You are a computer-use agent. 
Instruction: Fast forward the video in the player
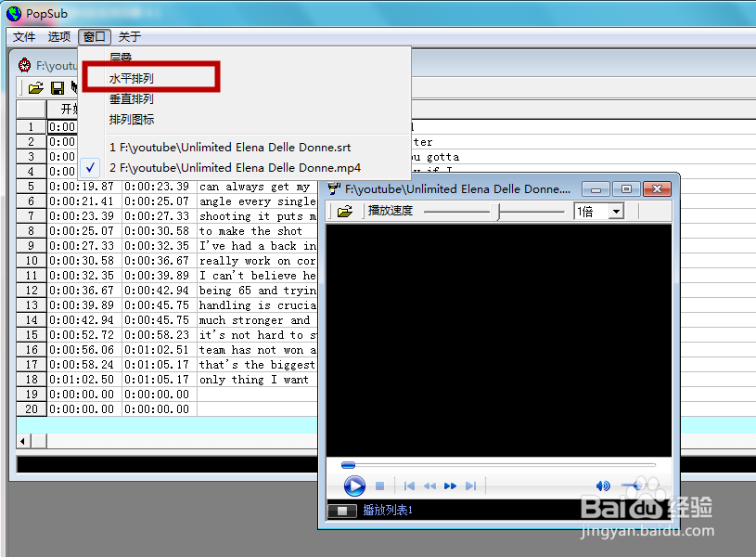pos(450,486)
